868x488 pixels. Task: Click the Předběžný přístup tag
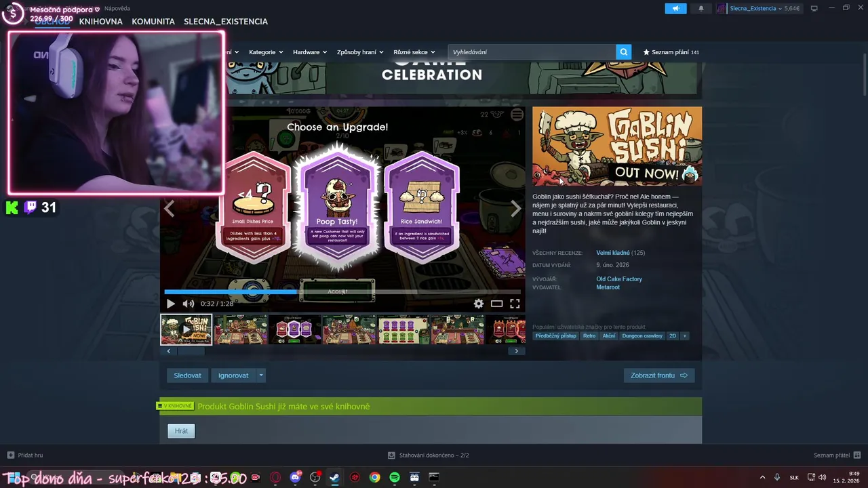[x=556, y=335]
